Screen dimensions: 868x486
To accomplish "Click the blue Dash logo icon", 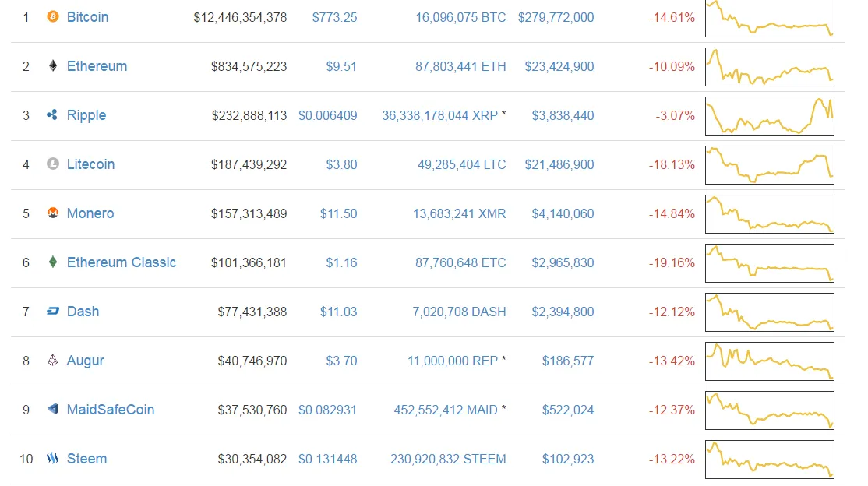I will coord(52,311).
